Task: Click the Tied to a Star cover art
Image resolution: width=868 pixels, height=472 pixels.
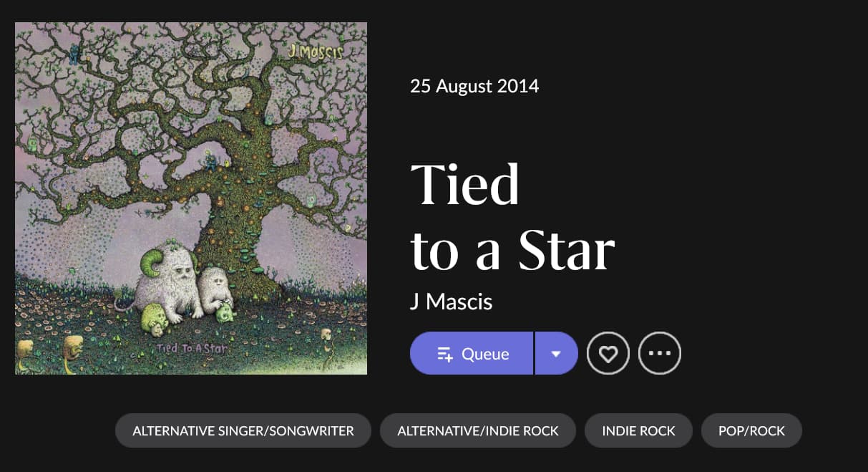Action: tap(191, 198)
